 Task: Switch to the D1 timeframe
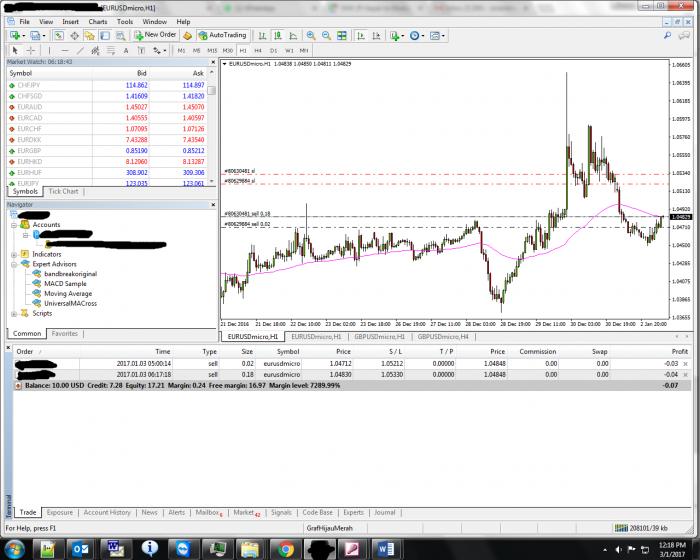coord(274,50)
